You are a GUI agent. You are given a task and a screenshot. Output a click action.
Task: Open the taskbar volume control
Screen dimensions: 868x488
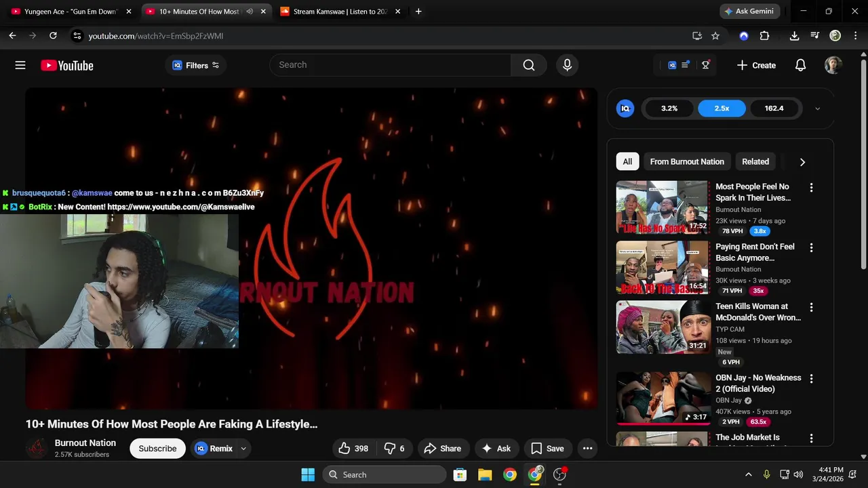point(798,474)
